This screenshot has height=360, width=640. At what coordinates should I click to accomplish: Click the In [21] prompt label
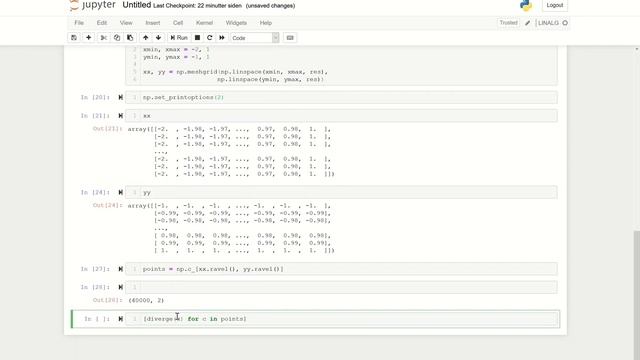click(x=95, y=116)
